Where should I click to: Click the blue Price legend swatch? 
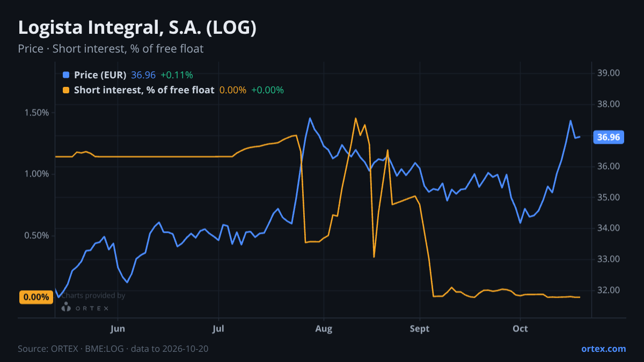pos(66,75)
